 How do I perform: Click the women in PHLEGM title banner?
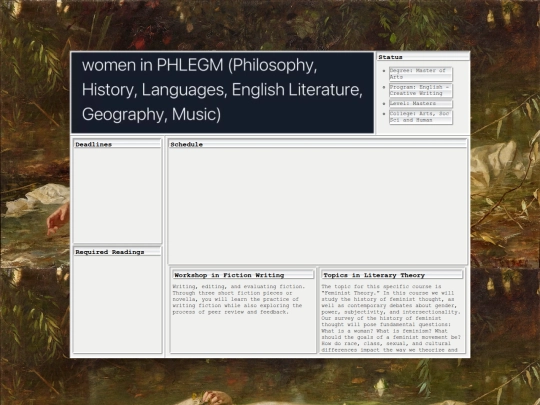click(222, 92)
